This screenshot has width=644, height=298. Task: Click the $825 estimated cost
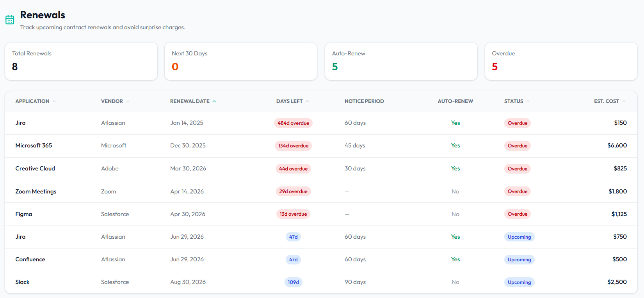[620, 169]
